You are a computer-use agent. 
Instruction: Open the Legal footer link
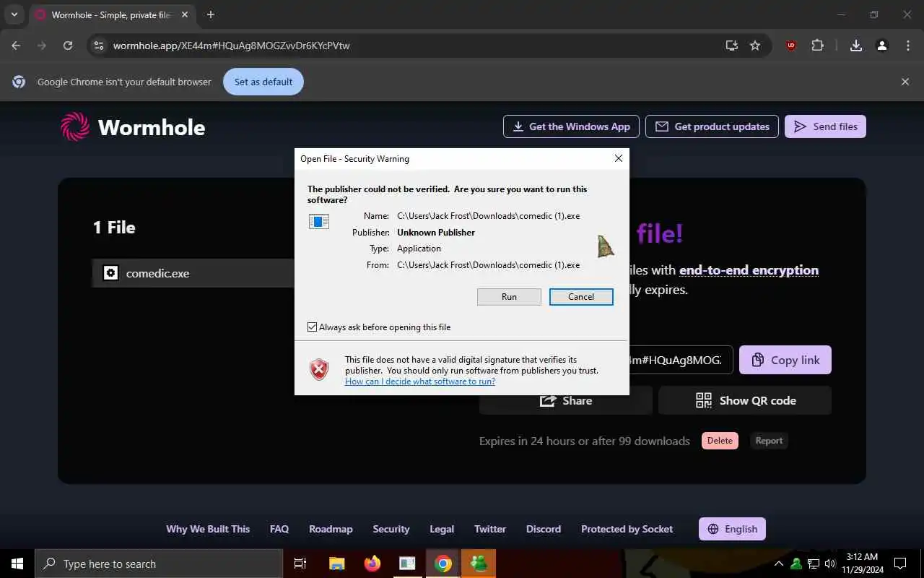442,529
